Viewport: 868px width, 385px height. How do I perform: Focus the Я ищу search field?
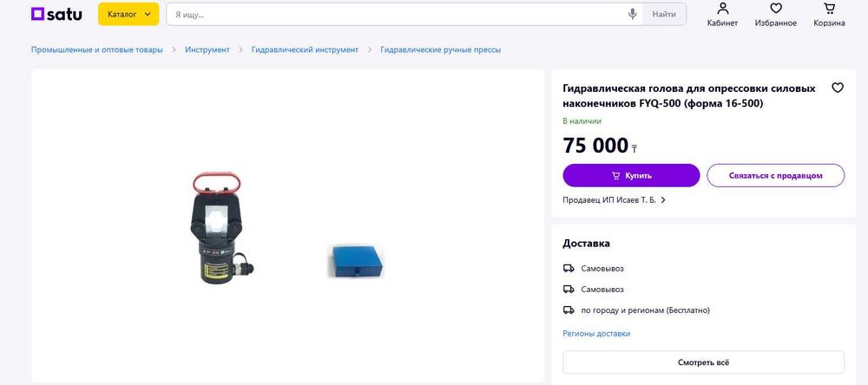pyautogui.click(x=397, y=15)
